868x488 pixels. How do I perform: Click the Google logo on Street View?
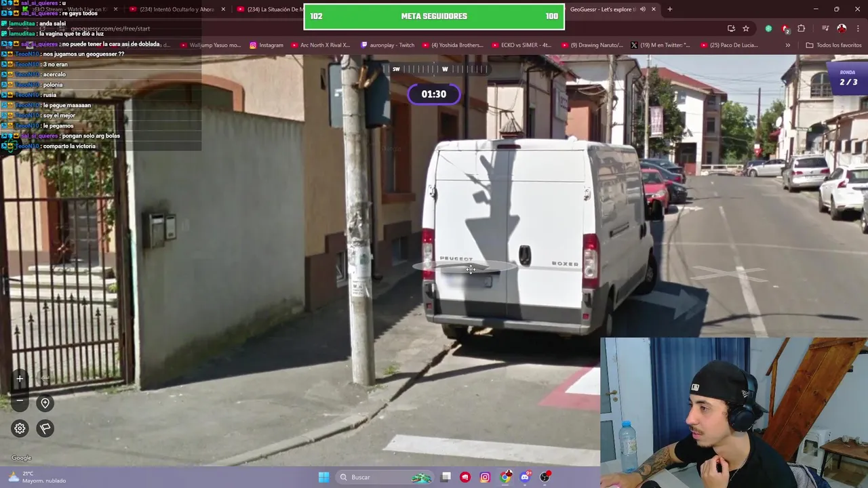point(21,457)
